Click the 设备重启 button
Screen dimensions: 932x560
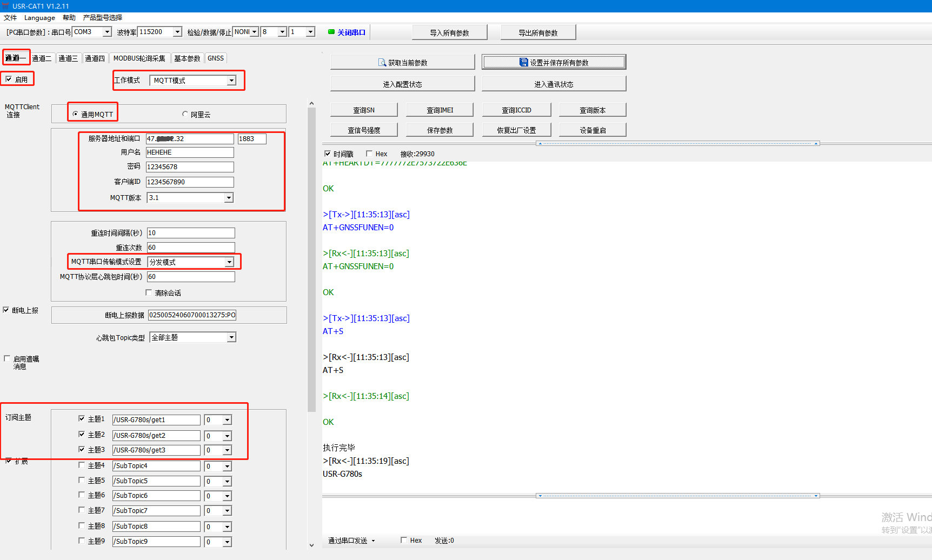[592, 130]
